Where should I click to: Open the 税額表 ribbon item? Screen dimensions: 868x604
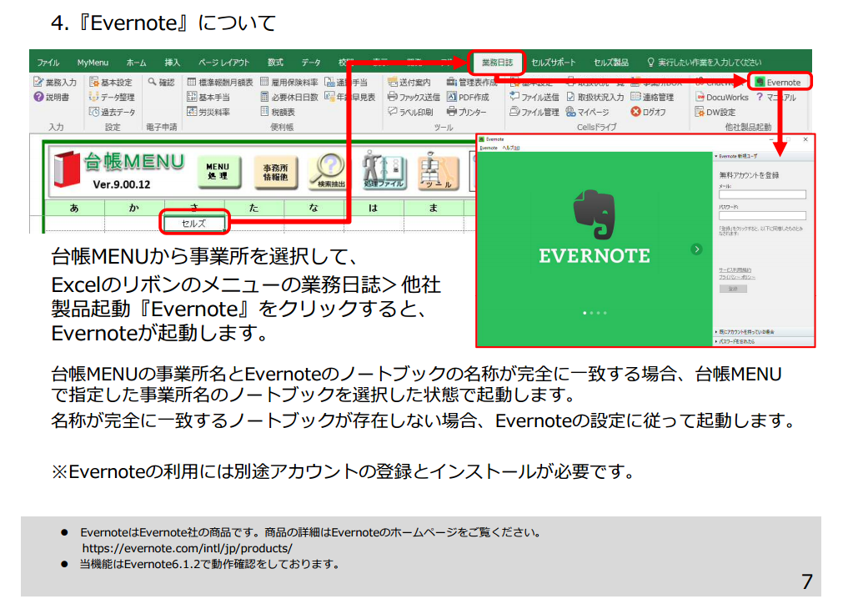tap(278, 112)
